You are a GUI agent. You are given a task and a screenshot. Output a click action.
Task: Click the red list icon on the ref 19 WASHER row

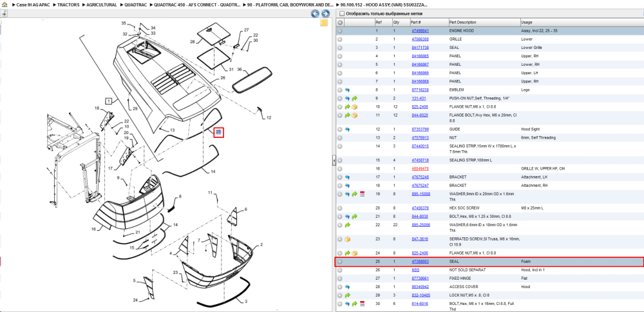tap(362, 193)
